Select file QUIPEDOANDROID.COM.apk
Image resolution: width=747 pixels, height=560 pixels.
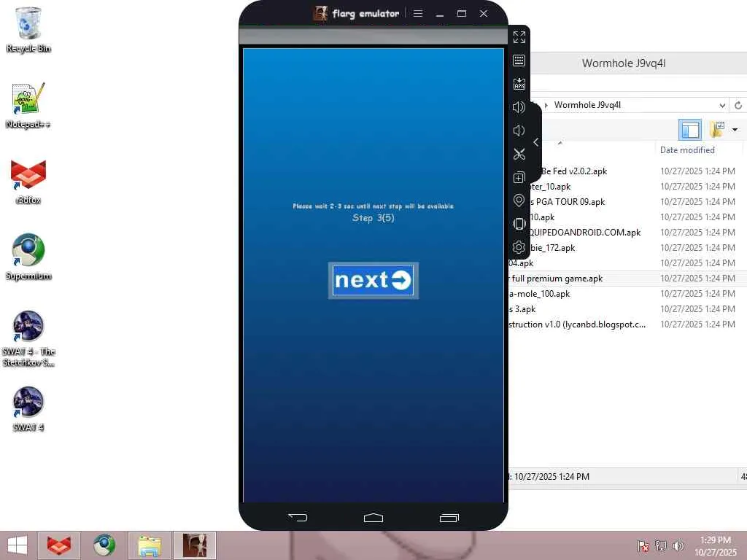pyautogui.click(x=586, y=233)
